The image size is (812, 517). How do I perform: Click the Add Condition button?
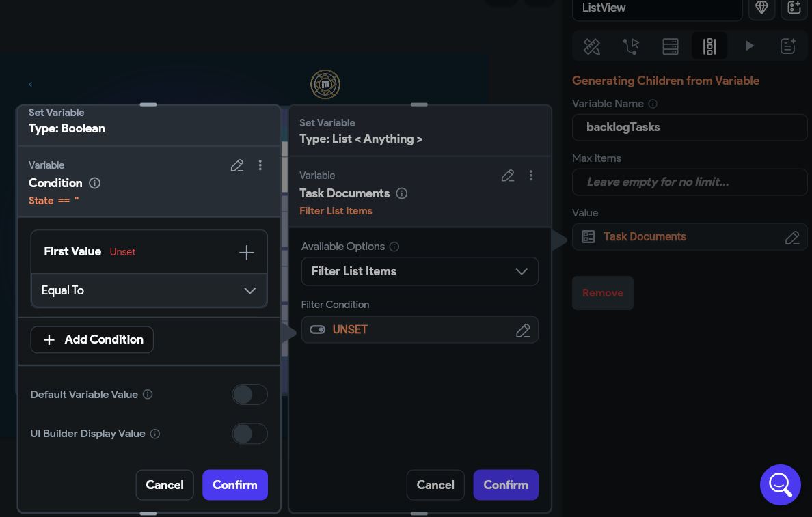point(92,340)
